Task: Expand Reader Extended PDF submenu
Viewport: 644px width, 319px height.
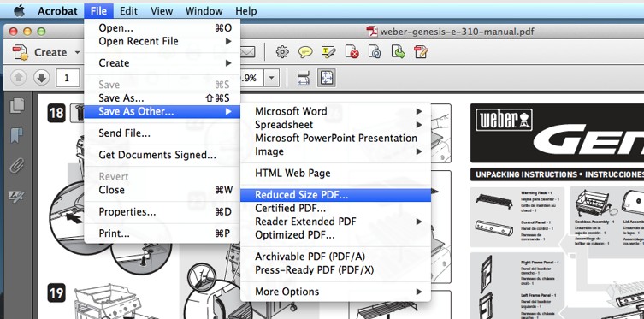Action: (x=335, y=222)
